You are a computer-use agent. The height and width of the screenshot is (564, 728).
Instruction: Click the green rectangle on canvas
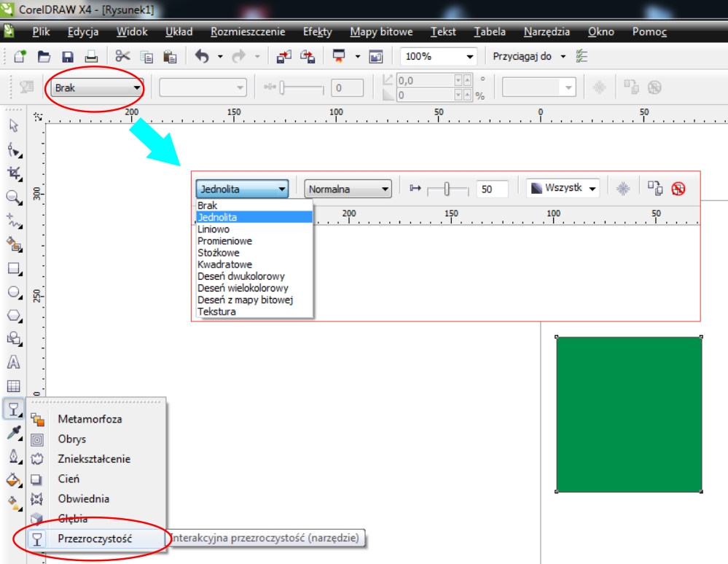pos(629,414)
